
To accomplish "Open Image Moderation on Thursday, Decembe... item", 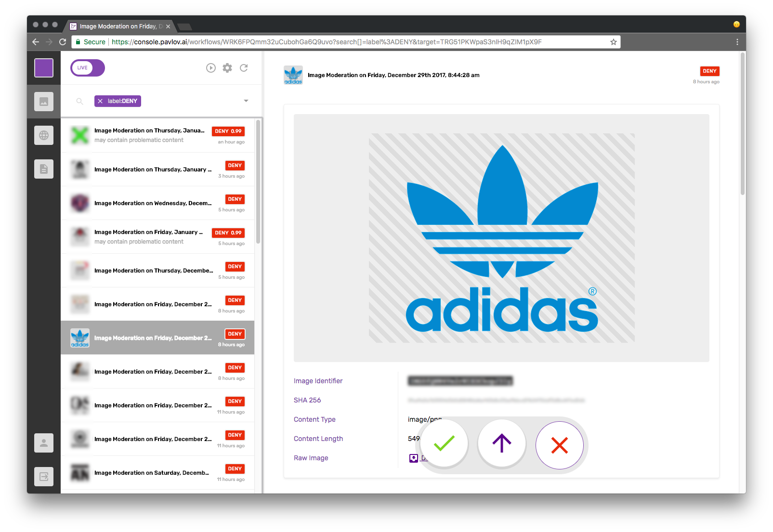I will 157,271.
